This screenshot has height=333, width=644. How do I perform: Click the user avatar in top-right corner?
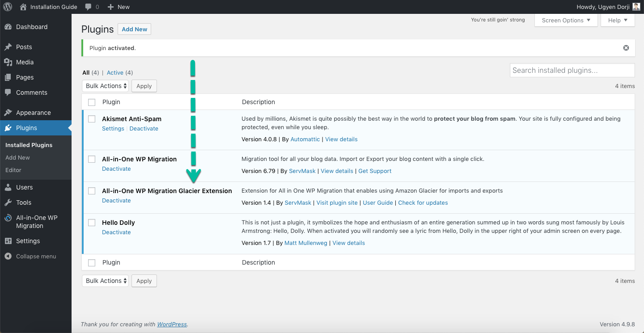[636, 7]
